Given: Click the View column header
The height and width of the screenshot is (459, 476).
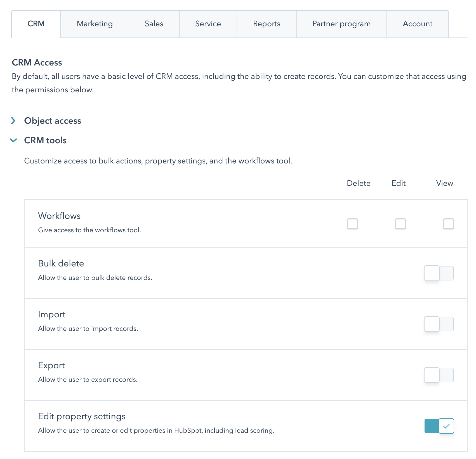Looking at the screenshot, I should click(444, 183).
